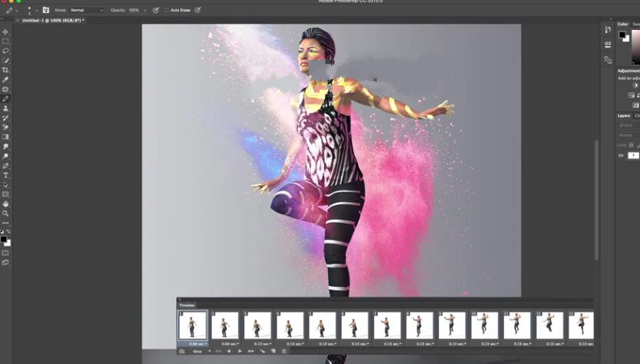Image resolution: width=640 pixels, height=364 pixels.
Task: Select the Rectangle shape tool
Action: click(x=5, y=194)
